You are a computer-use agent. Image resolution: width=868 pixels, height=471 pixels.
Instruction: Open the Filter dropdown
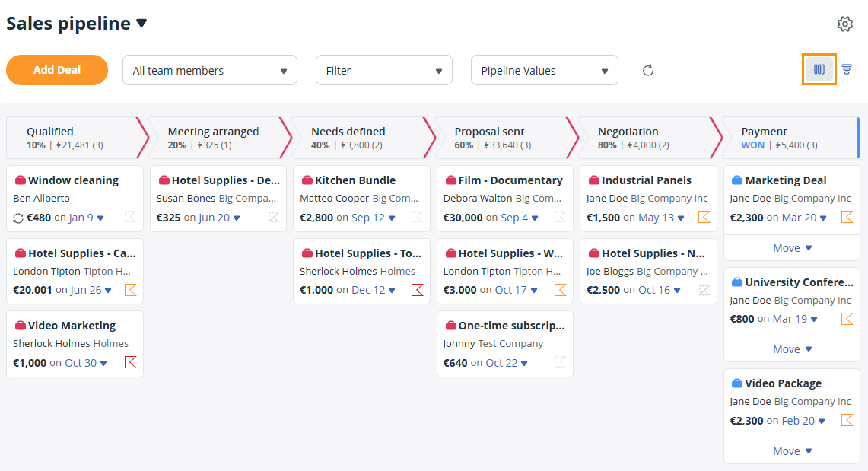(383, 69)
